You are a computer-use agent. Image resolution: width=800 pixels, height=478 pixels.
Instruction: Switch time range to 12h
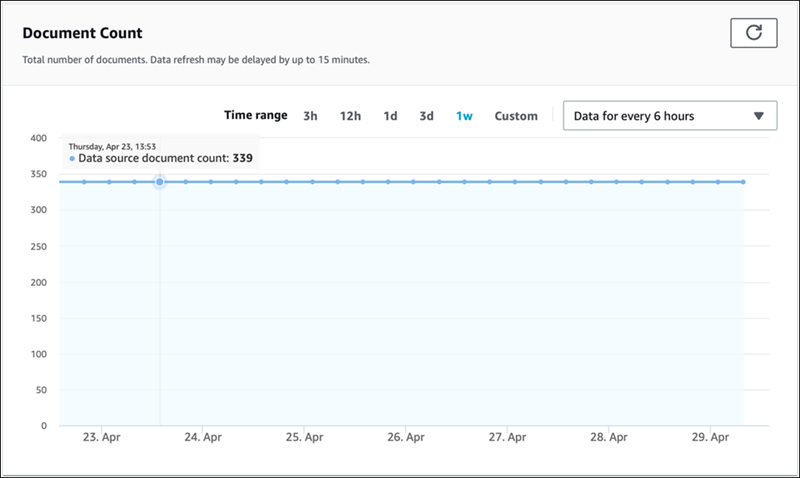(350, 116)
